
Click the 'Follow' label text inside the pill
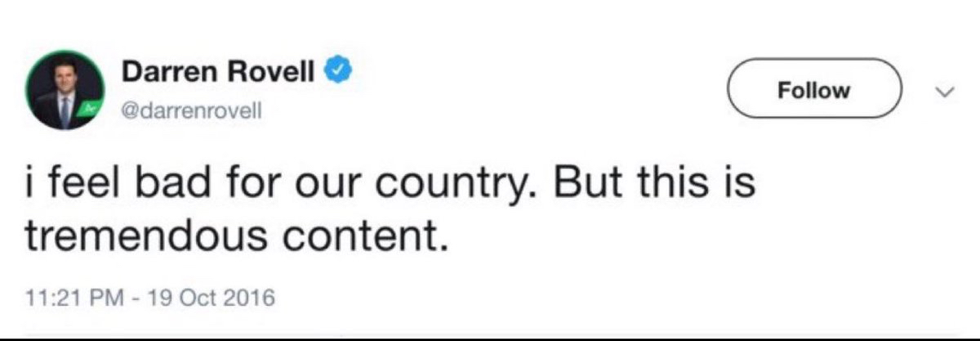813,90
